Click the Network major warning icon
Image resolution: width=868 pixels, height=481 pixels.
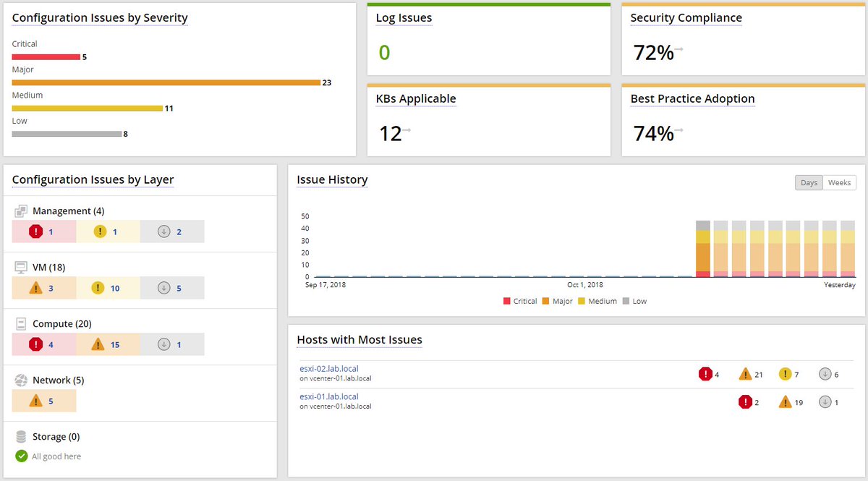coord(36,401)
